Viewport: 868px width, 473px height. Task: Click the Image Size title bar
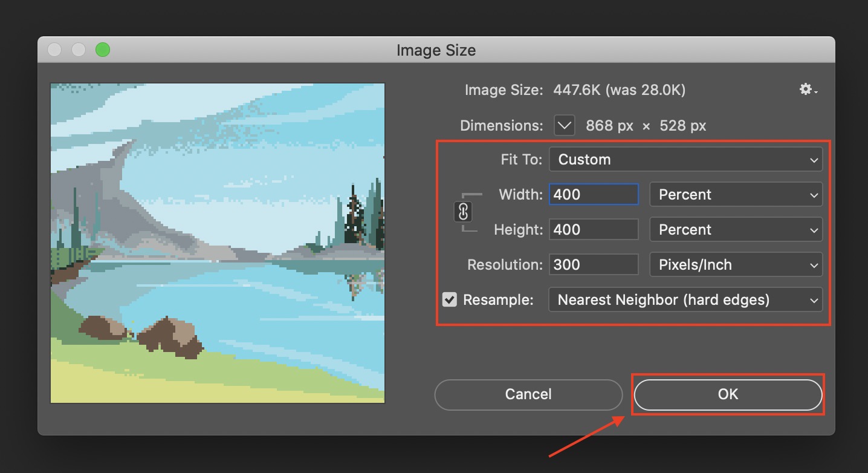click(x=436, y=50)
